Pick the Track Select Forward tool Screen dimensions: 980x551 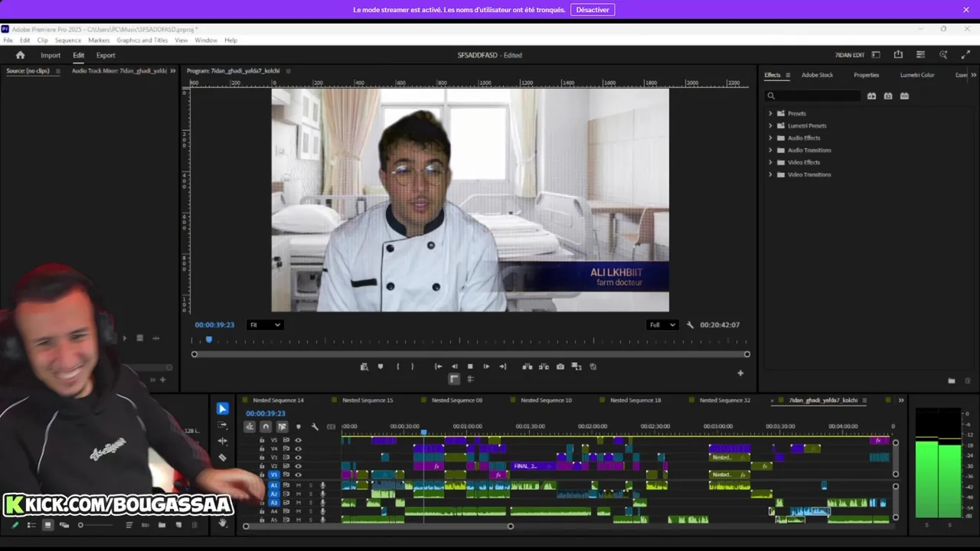pos(223,425)
